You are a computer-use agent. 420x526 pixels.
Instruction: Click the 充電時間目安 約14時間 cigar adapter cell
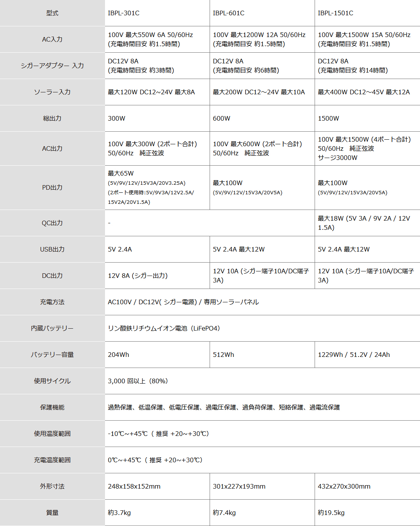pyautogui.click(x=367, y=66)
